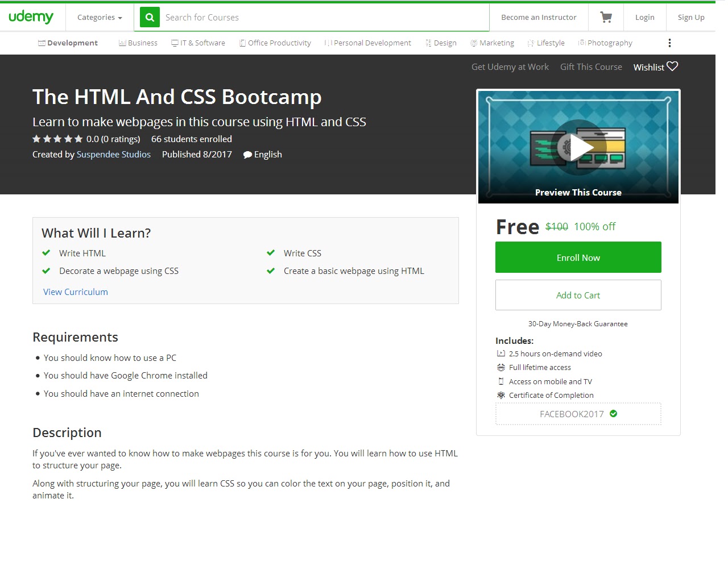Select the Photography category

pyautogui.click(x=605, y=43)
